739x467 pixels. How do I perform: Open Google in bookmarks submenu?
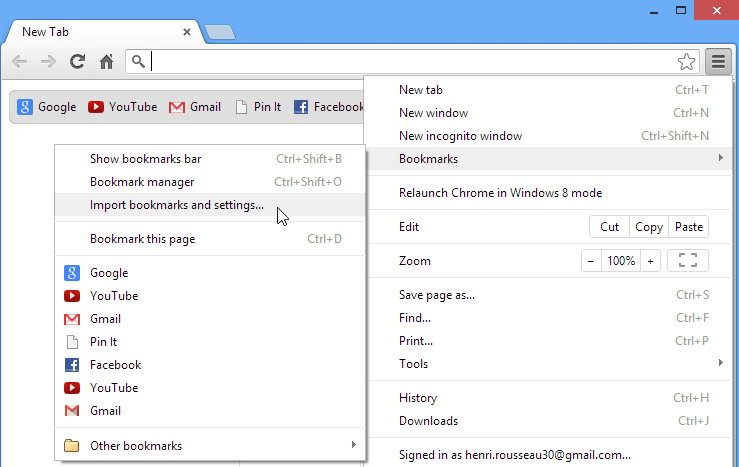[x=210, y=273]
